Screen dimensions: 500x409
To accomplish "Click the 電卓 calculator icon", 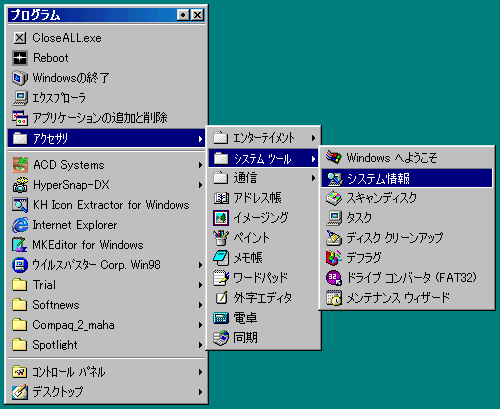I will [x=221, y=318].
